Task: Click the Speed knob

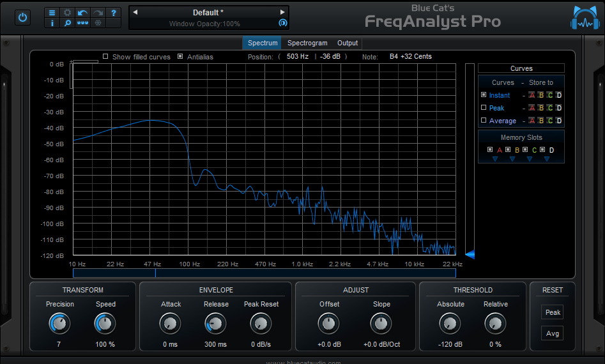Action: coord(105,324)
